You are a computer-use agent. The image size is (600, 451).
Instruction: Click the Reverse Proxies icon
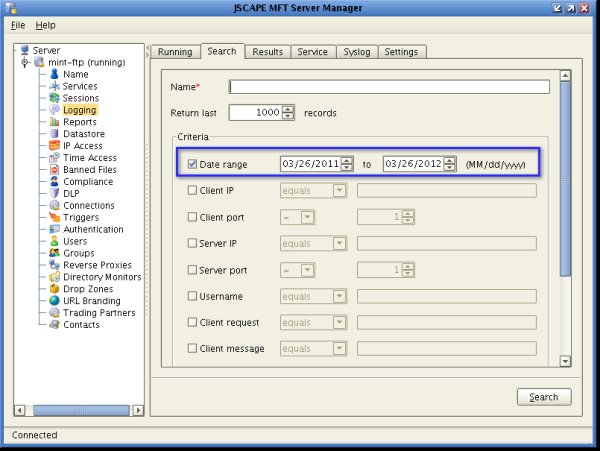(54, 265)
